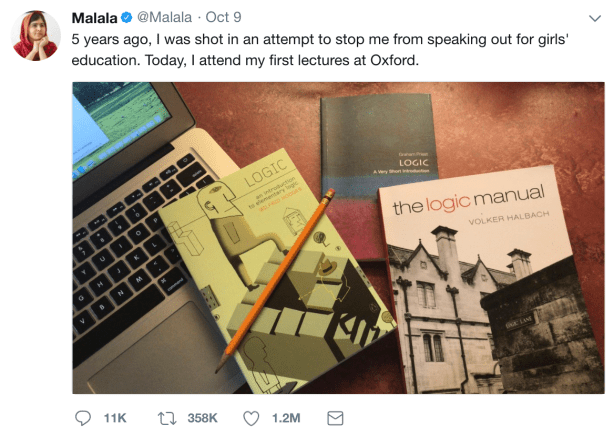Send tweet via the envelope message icon
Screen dimensions: 614x436
point(336,417)
